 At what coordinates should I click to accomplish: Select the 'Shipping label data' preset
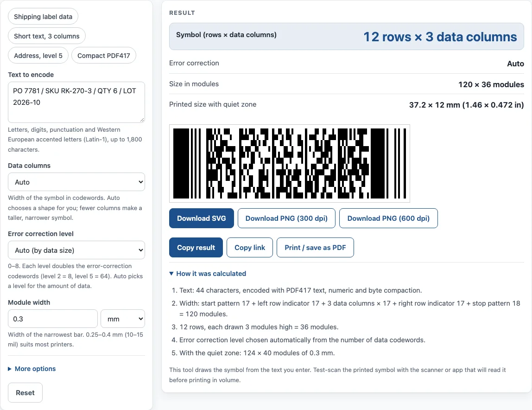coord(43,17)
